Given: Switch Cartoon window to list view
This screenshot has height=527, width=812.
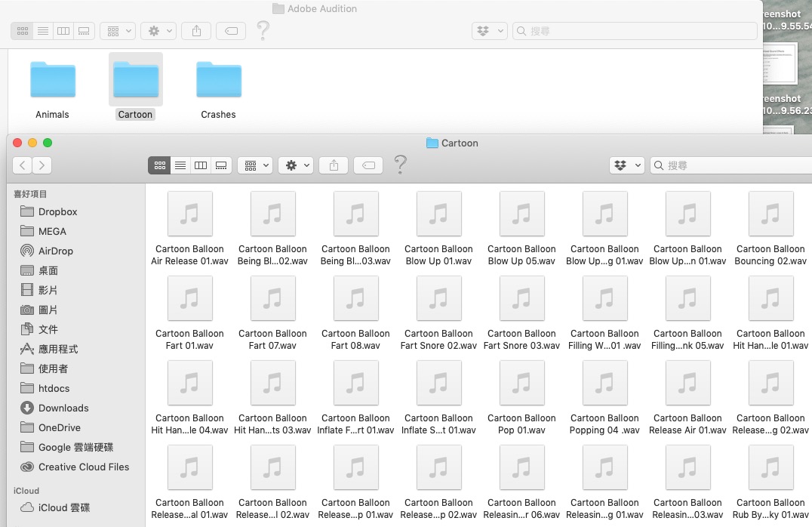Looking at the screenshot, I should coord(180,165).
